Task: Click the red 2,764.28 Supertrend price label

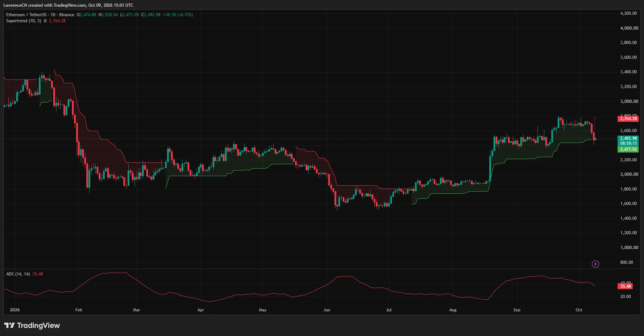Action: [x=628, y=119]
